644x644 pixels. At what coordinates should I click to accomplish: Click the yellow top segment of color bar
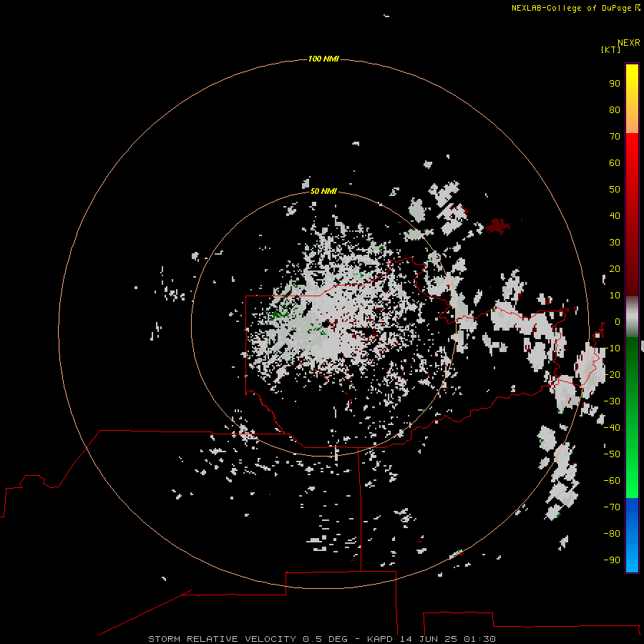tap(632, 99)
